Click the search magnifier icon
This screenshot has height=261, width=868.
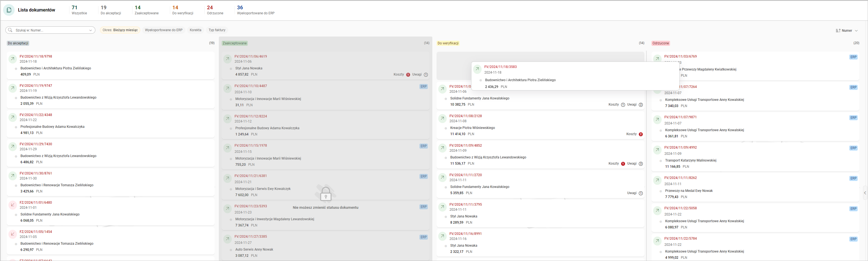pos(10,30)
